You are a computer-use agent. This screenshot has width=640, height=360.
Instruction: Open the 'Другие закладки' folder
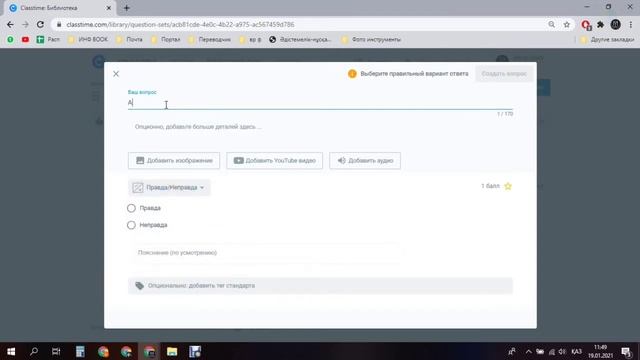[607, 40]
